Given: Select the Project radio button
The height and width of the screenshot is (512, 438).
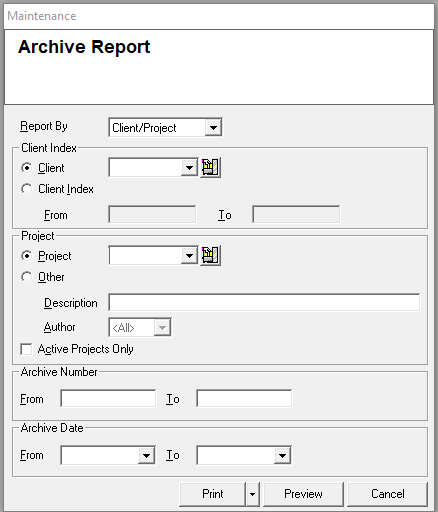Looking at the screenshot, I should (x=27, y=256).
